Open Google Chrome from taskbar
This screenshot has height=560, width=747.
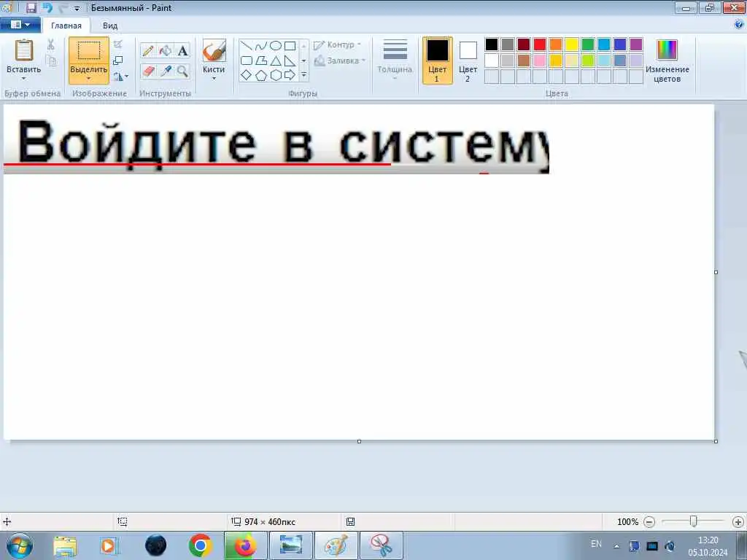200,545
